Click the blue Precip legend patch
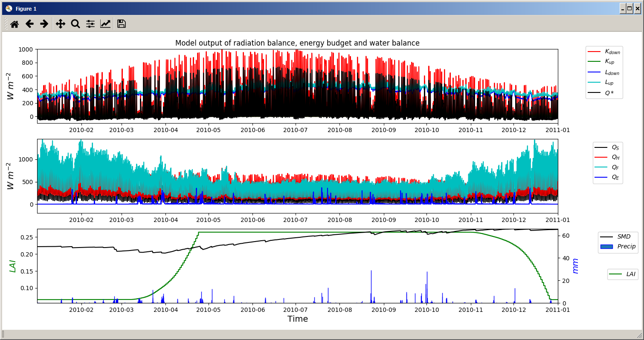Screen dimensions: 644x340 606,247
